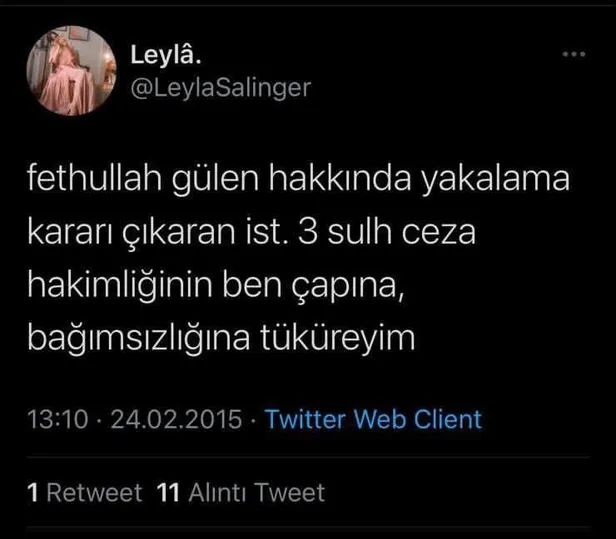616x539 pixels.
Task: Click the 13:10 timestamp
Action: click(58, 419)
